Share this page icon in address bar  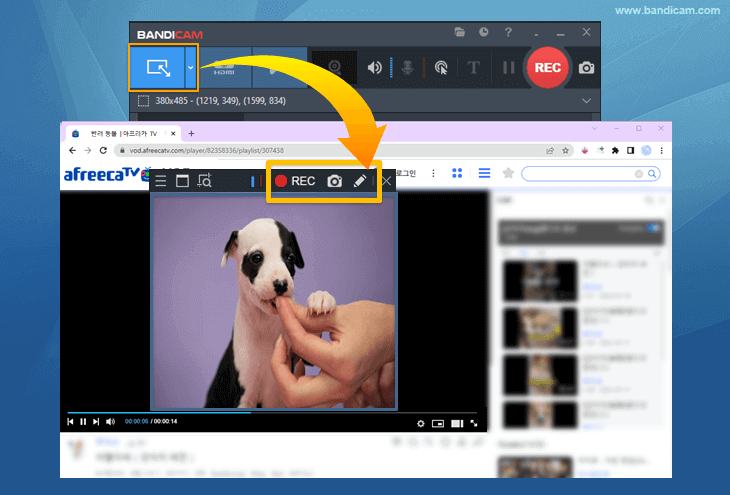(x=550, y=150)
